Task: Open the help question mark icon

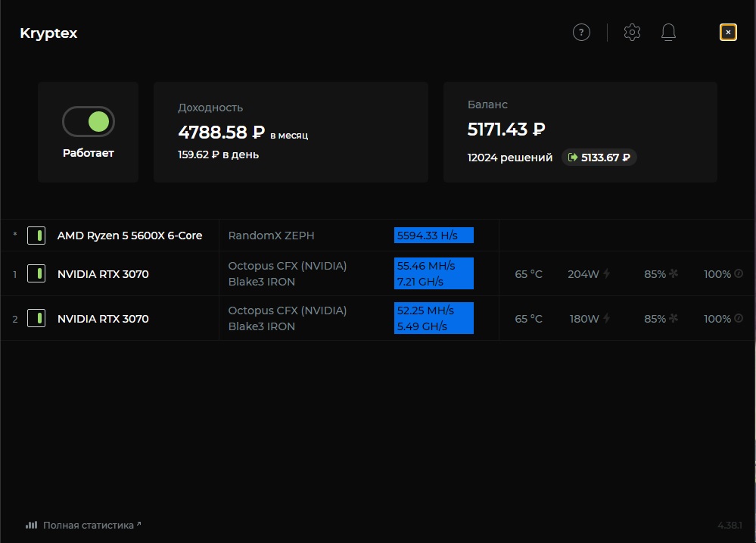Action: (x=581, y=33)
